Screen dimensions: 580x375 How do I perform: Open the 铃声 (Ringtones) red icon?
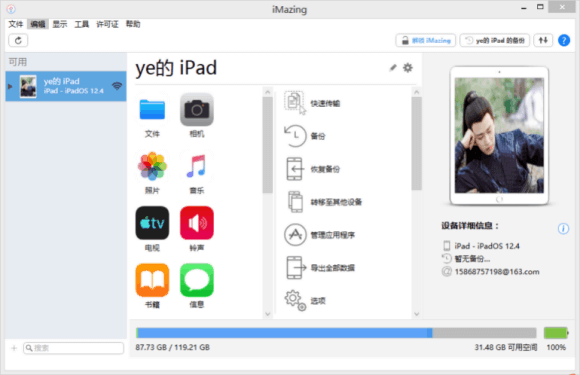197,223
